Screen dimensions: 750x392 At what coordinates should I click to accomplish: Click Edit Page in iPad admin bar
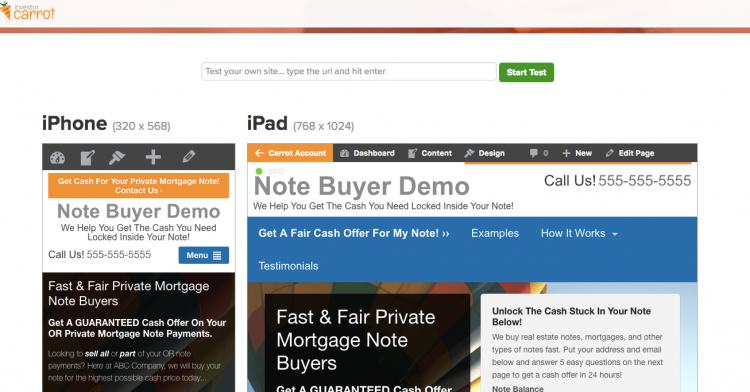tap(630, 153)
